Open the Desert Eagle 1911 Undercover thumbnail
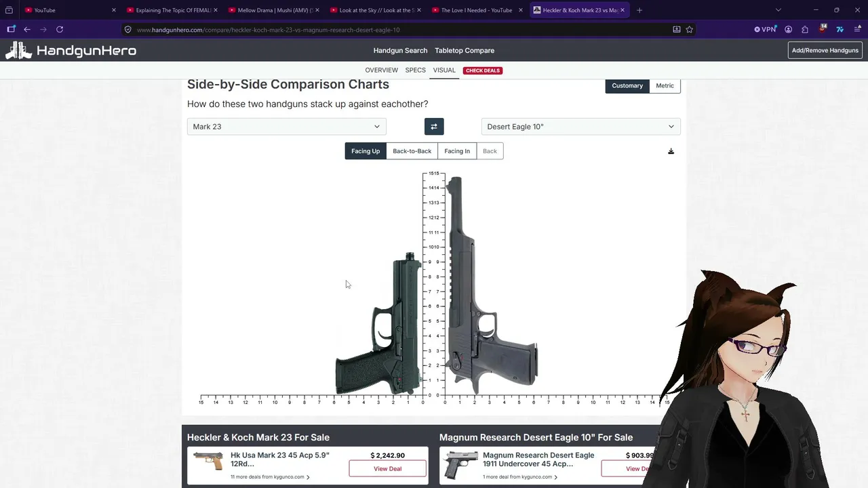 pyautogui.click(x=461, y=466)
